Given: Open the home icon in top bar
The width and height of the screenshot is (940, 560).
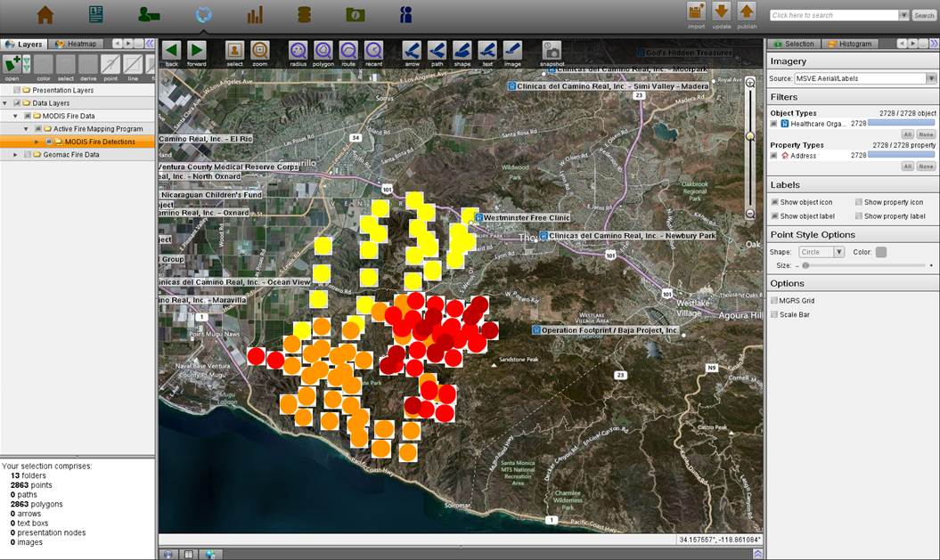Looking at the screenshot, I should pyautogui.click(x=45, y=14).
